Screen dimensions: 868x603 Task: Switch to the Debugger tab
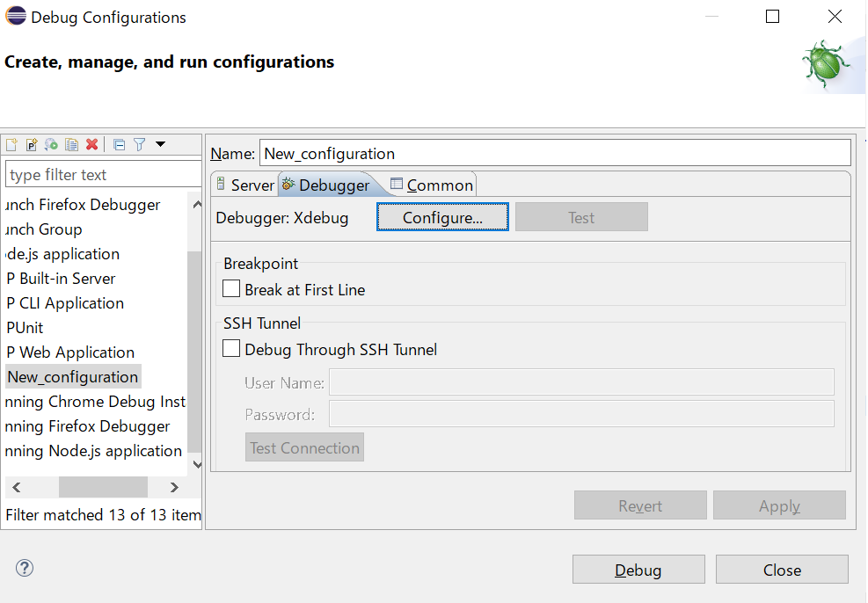(x=325, y=185)
